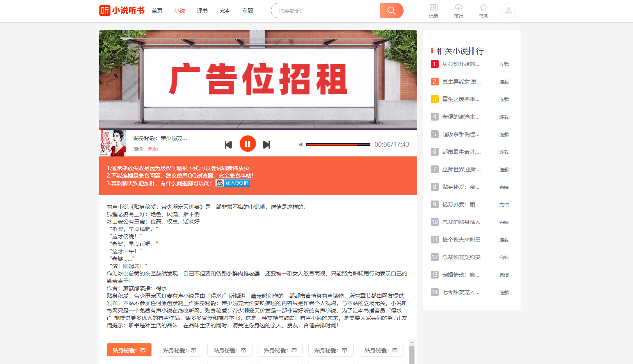633x364 pixels.
Task: Focus the 盗墓笔记 search input field
Action: 325,11
